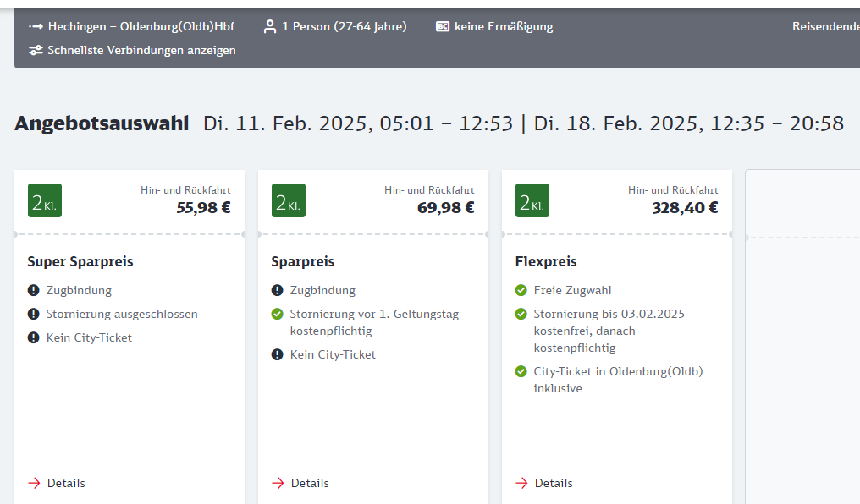Click the green 2. Kl. badge on Super Sparpreis
This screenshot has width=860, height=504.
pos(45,200)
